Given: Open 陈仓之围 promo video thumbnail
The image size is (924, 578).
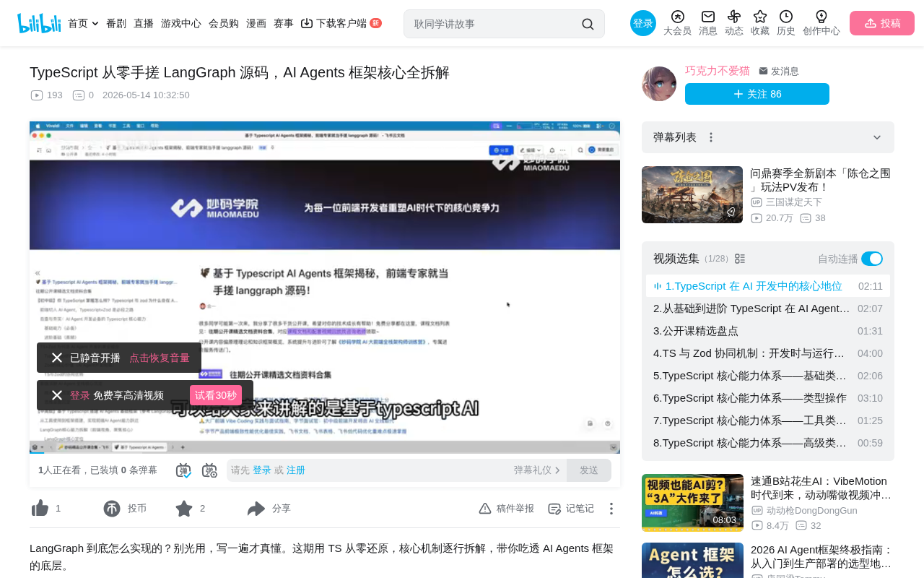Looking at the screenshot, I should tap(692, 194).
